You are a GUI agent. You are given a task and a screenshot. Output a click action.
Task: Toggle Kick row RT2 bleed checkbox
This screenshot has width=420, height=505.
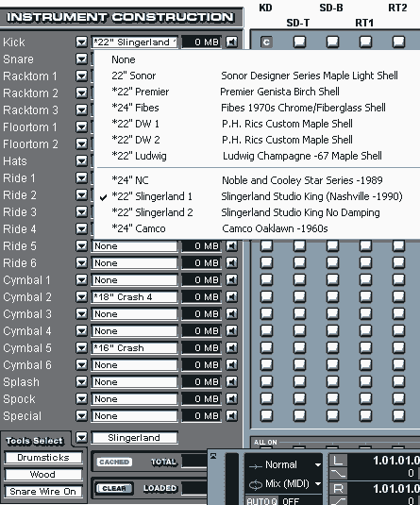398,42
